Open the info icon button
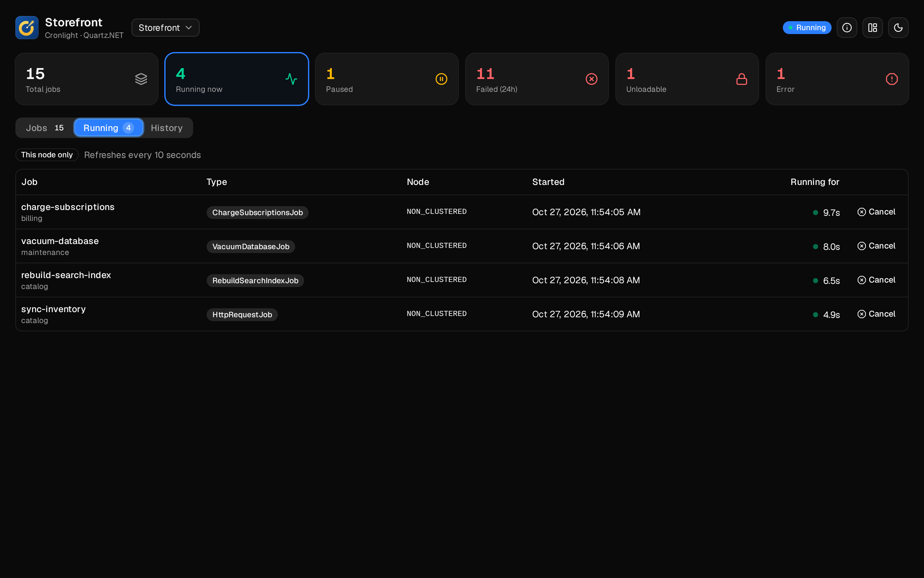Image resolution: width=924 pixels, height=578 pixels. tap(846, 28)
